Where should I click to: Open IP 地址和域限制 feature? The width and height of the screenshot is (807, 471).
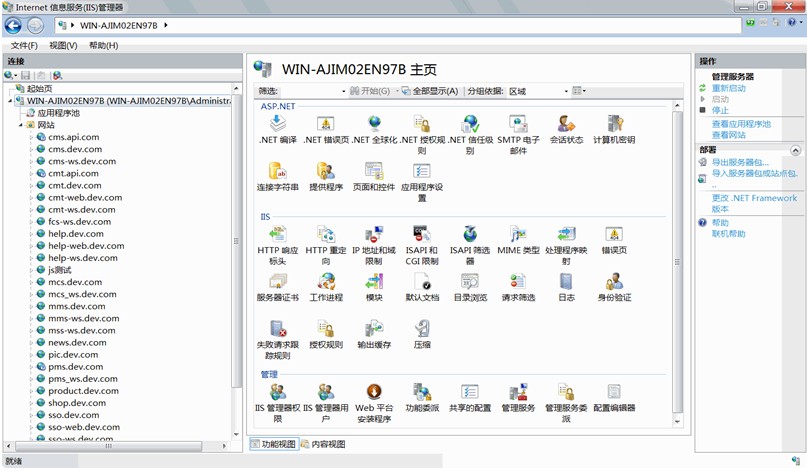point(374,245)
